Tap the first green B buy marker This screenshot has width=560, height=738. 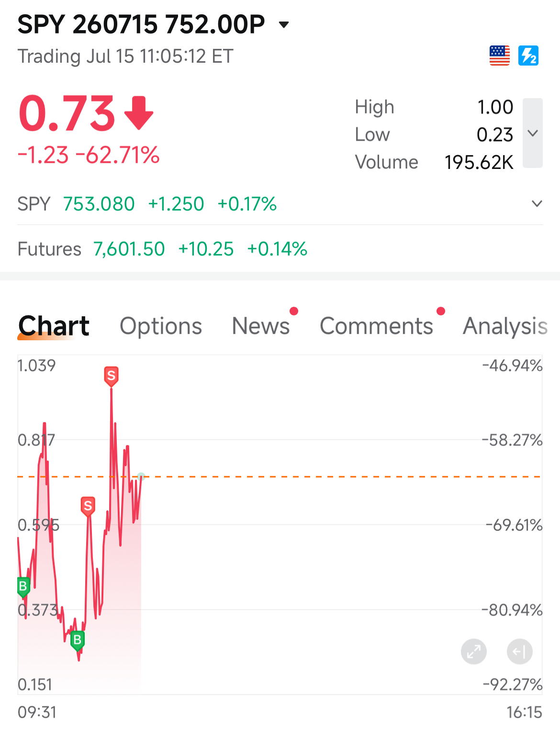[x=23, y=587]
